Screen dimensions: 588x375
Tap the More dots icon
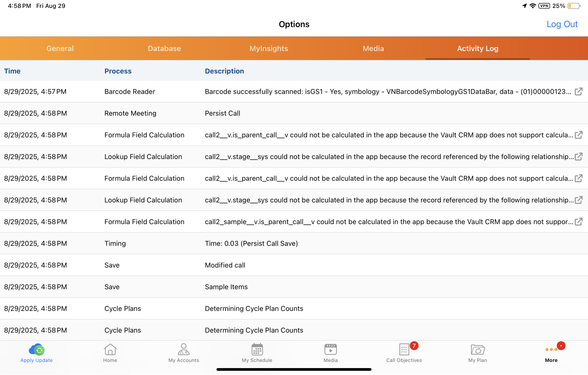pyautogui.click(x=551, y=350)
